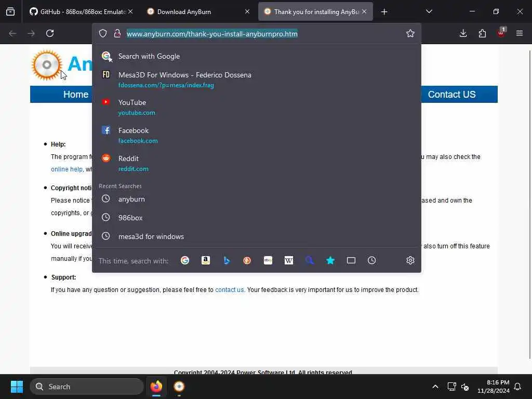Open a new tab with plus button
This screenshot has height=399, width=532.
[384, 12]
